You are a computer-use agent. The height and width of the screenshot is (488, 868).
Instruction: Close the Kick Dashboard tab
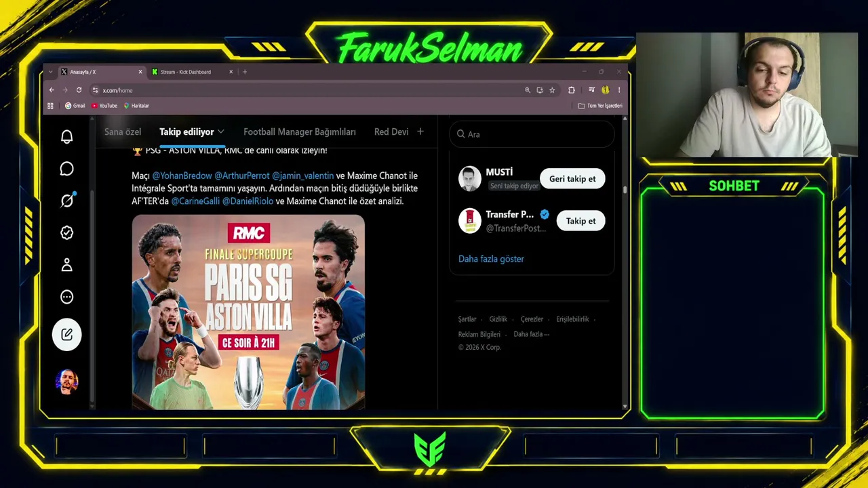pos(231,72)
